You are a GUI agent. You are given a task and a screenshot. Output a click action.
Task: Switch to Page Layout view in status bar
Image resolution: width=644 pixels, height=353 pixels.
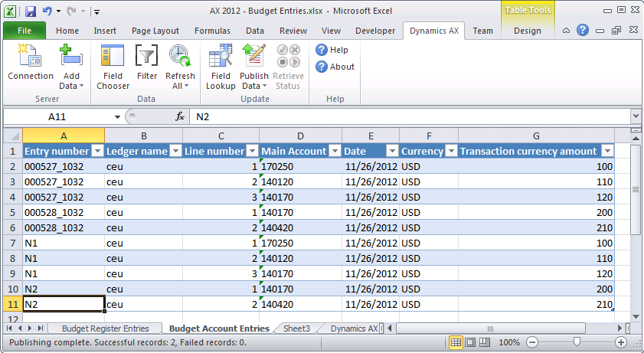(472, 342)
